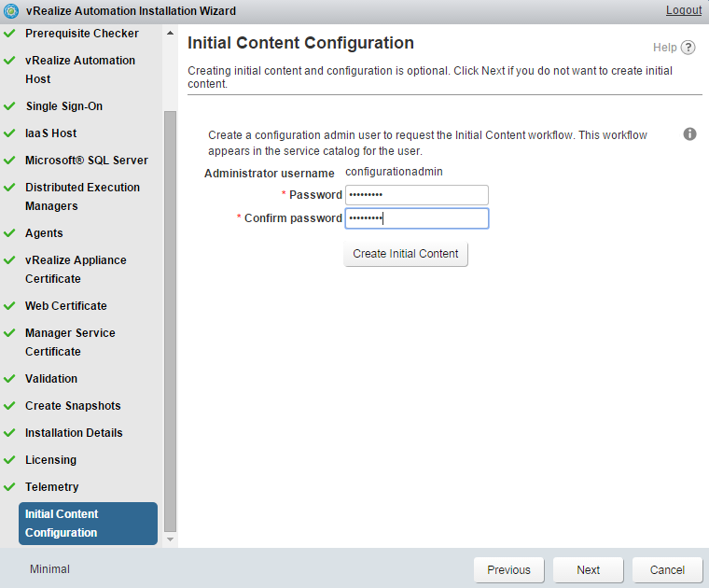
Task: Open the Prerequisite Checker step
Action: click(x=81, y=34)
